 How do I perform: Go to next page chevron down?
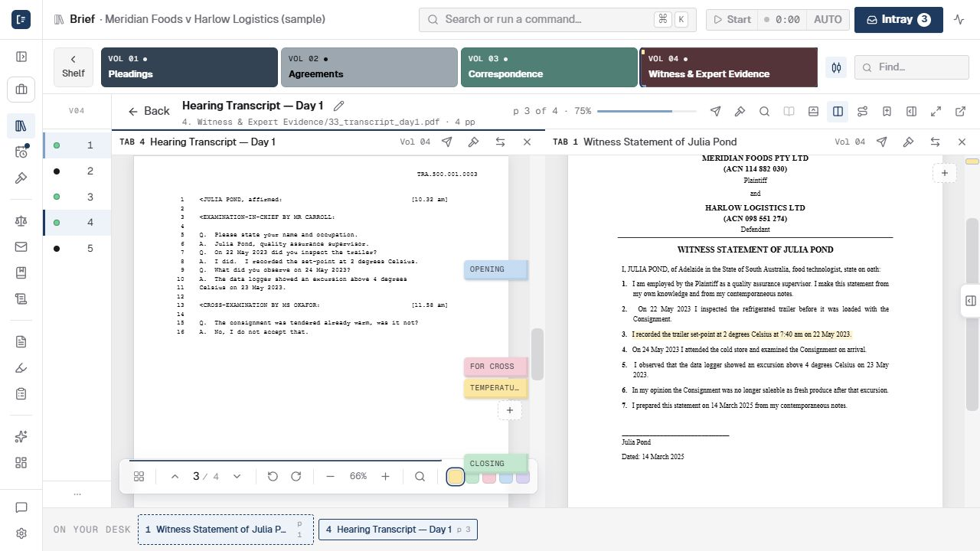tap(237, 476)
